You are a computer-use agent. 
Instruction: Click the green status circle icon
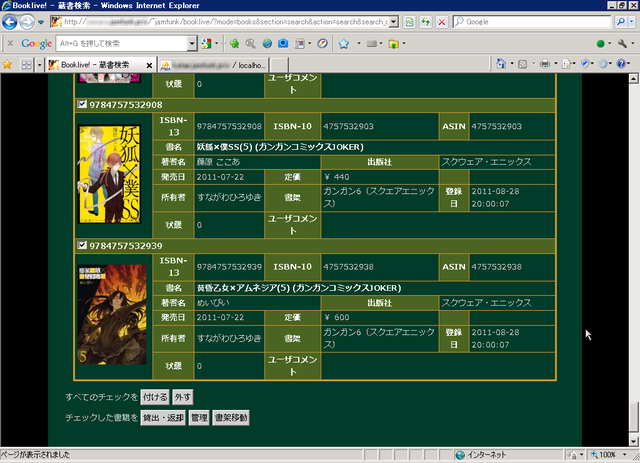(600, 43)
